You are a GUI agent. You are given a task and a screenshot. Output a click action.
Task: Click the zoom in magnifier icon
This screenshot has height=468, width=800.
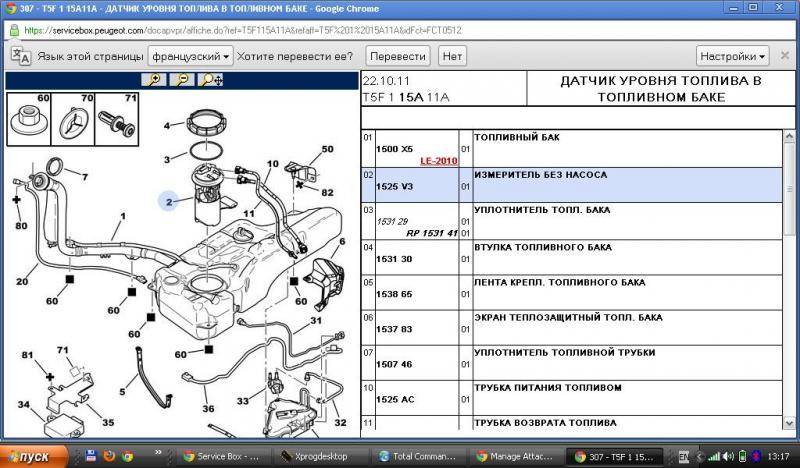tap(154, 79)
